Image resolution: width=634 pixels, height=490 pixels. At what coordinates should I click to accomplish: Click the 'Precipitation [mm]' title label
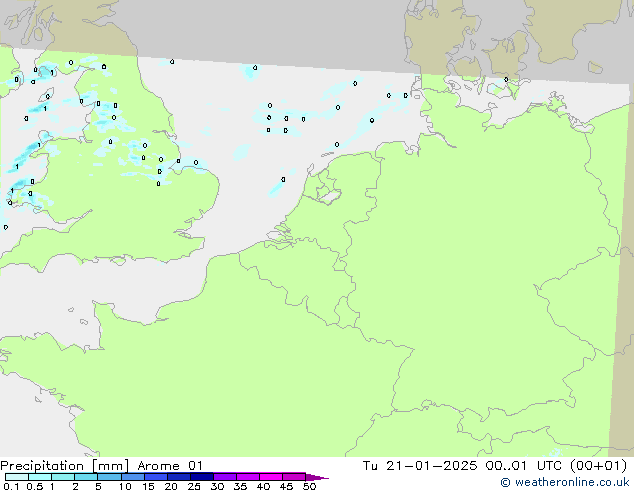[x=65, y=466]
